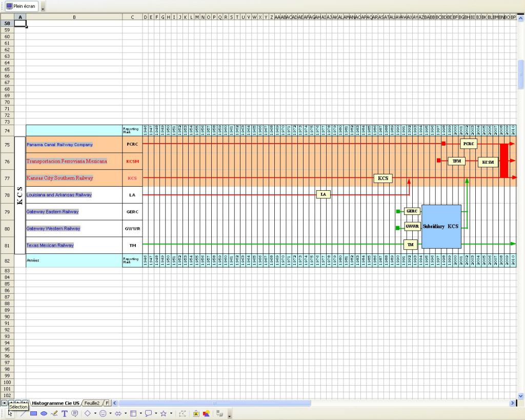Click the Plein écran full screen button
The width and height of the screenshot is (525, 420).
pyautogui.click(x=21, y=6)
